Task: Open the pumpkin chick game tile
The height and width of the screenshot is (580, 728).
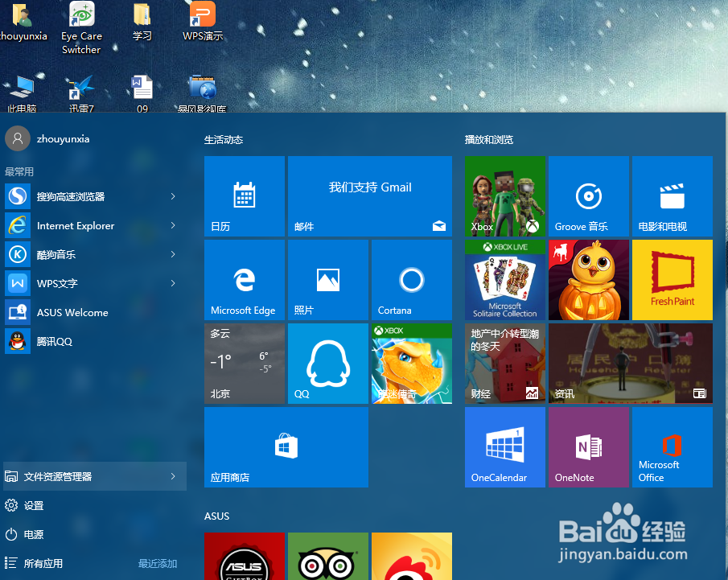Action: pyautogui.click(x=588, y=280)
